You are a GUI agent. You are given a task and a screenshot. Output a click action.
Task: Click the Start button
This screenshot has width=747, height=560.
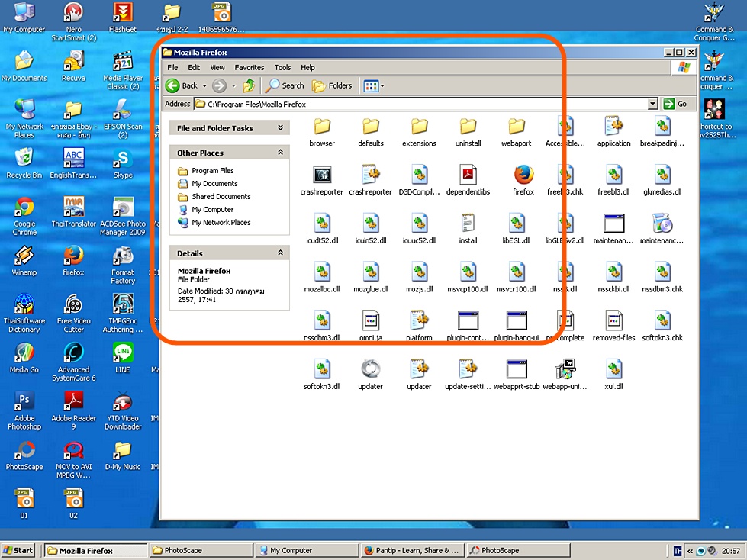point(18,551)
